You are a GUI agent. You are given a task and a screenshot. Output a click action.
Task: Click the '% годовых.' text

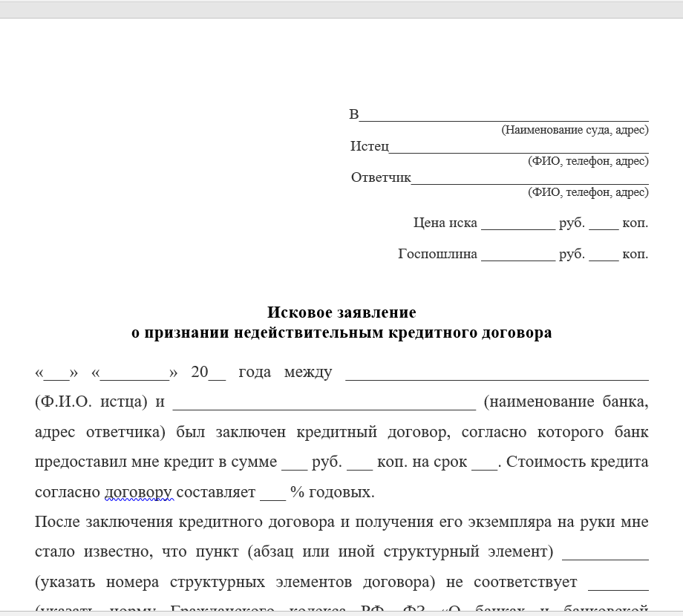tap(333, 492)
